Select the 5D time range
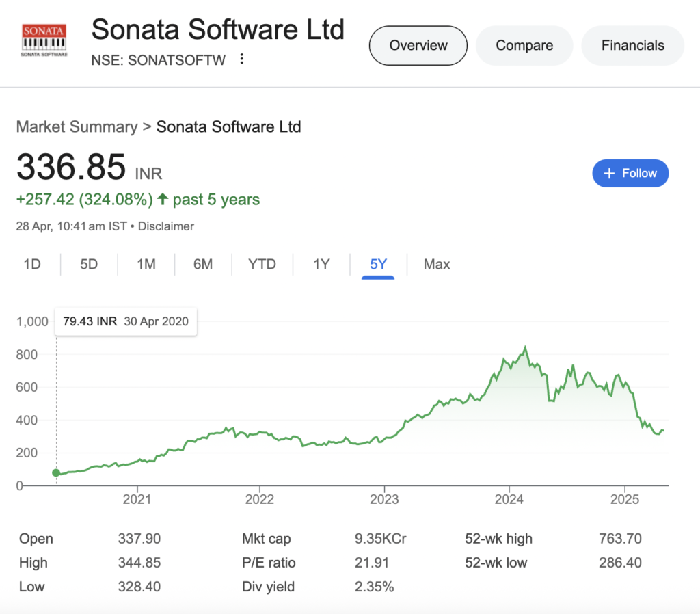The width and height of the screenshot is (700, 614). pyautogui.click(x=89, y=264)
